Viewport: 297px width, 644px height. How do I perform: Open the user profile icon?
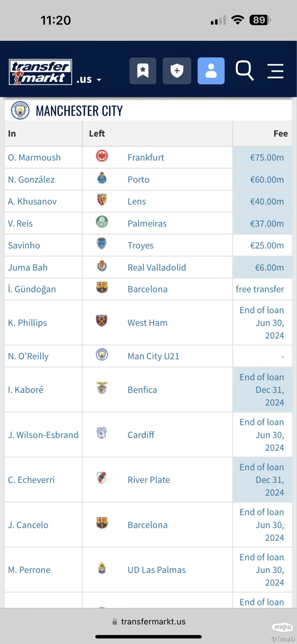pyautogui.click(x=211, y=71)
